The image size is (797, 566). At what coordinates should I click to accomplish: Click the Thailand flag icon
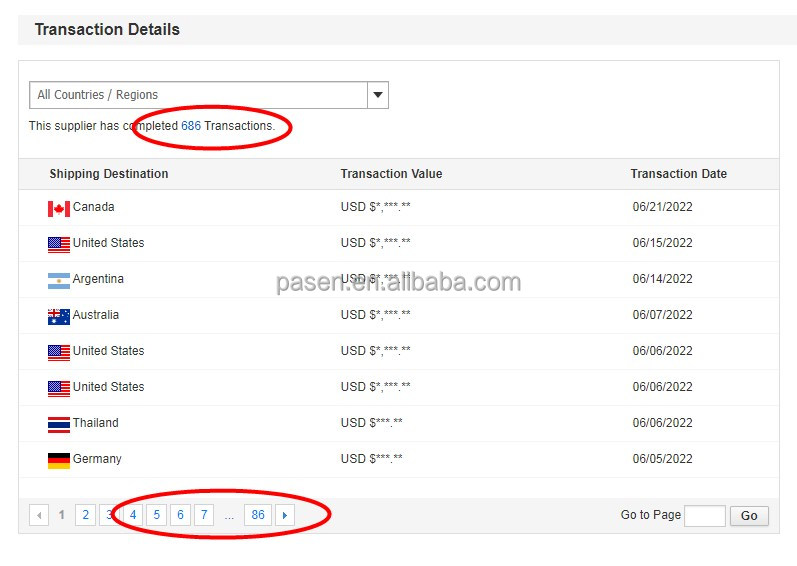(x=58, y=424)
